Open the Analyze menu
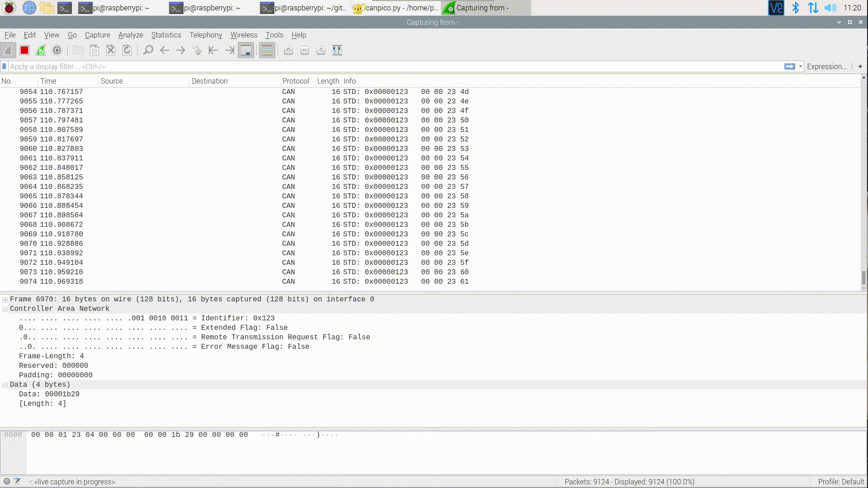The width and height of the screenshot is (868, 488). point(130,34)
